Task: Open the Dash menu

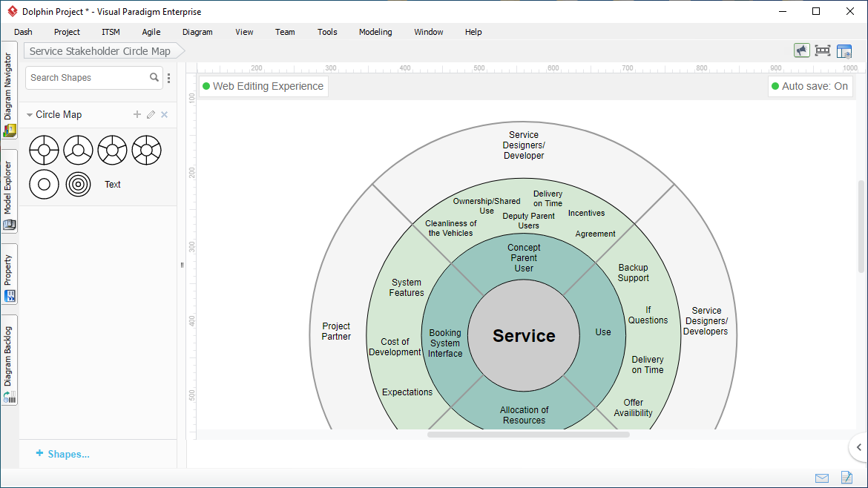Action: [23, 32]
